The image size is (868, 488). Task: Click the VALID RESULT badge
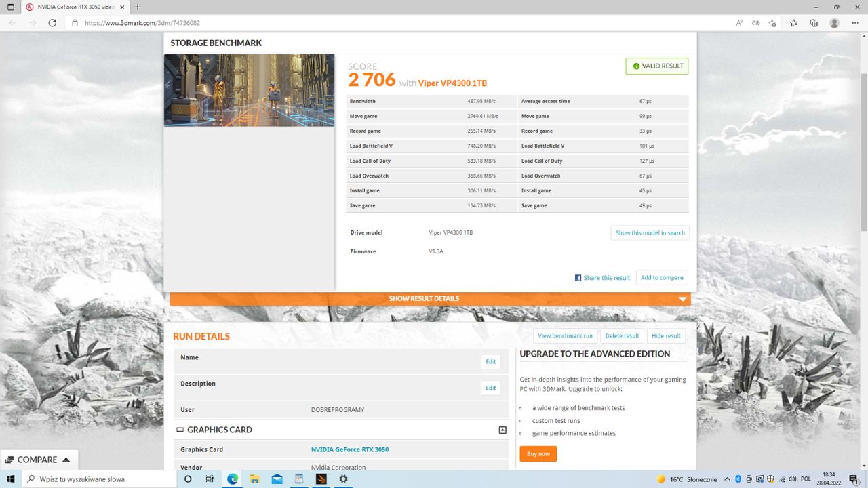657,66
